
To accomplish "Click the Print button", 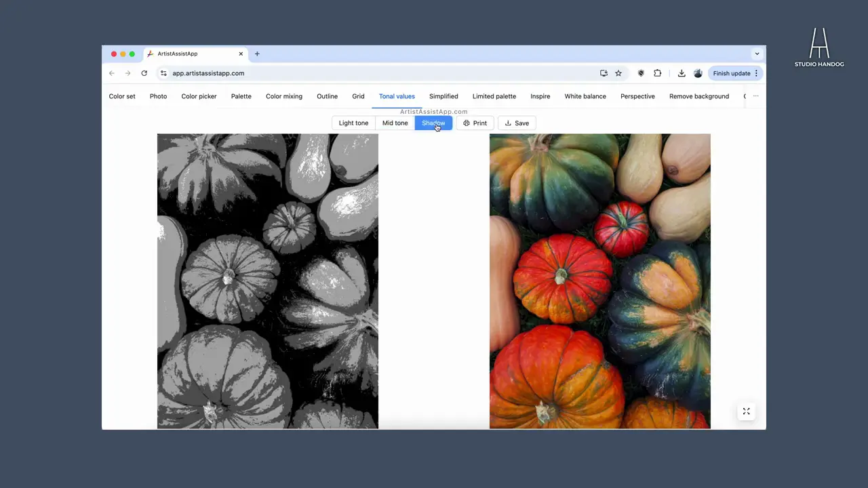I will (475, 123).
